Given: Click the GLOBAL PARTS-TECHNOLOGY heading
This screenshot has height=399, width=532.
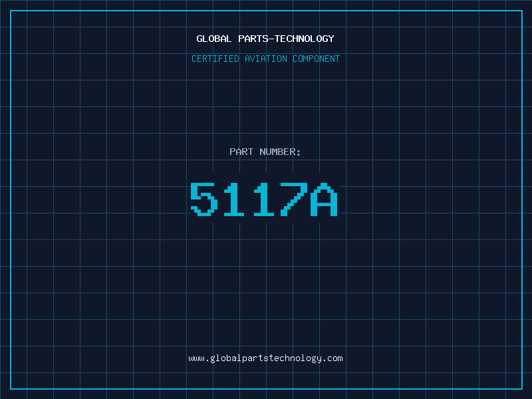Looking at the screenshot, I should pos(265,39).
